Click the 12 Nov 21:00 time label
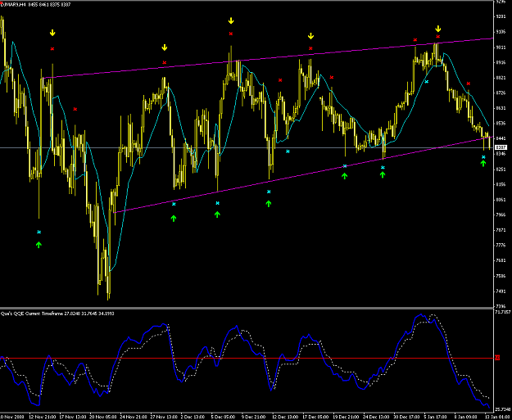 click(x=42, y=417)
